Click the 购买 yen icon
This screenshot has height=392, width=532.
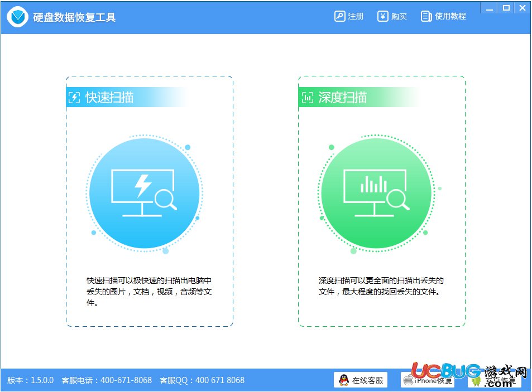pos(383,16)
